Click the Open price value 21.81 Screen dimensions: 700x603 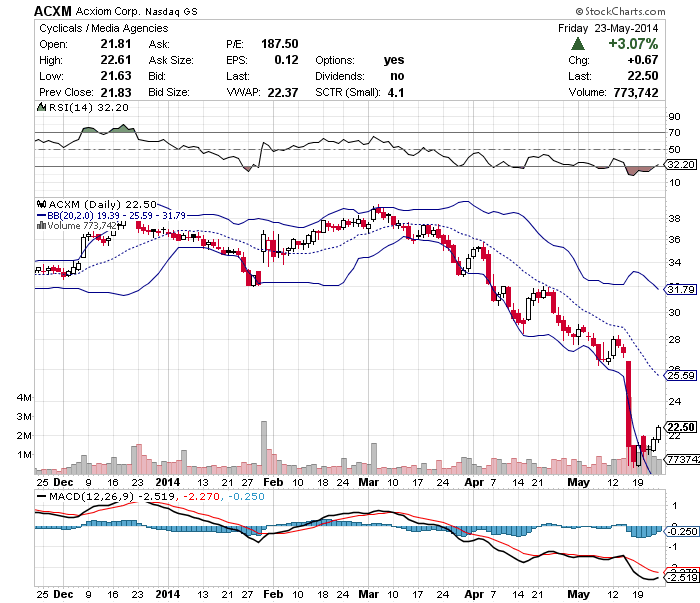(116, 44)
